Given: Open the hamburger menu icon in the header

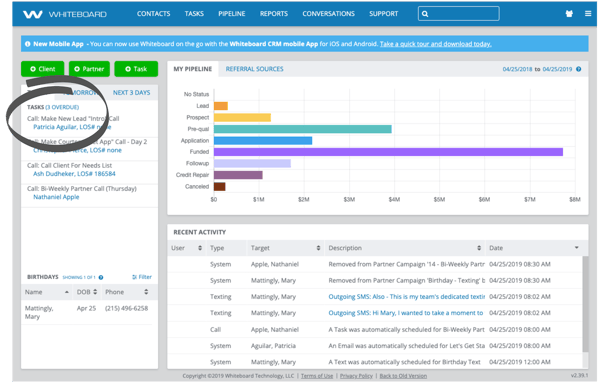Looking at the screenshot, I should (x=588, y=14).
